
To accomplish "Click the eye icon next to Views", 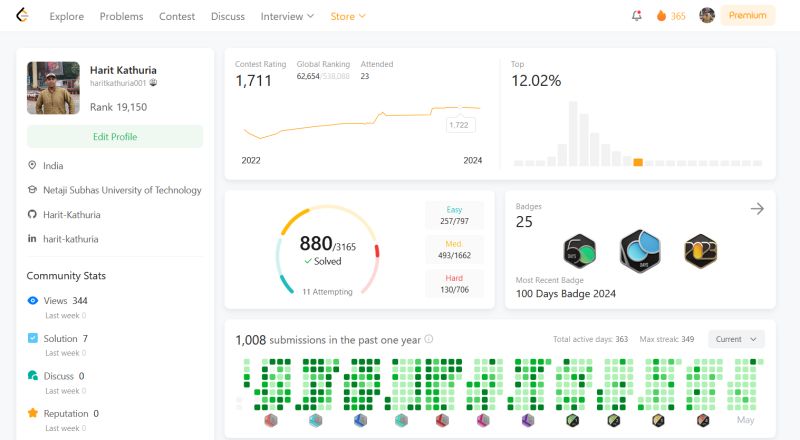I will (x=33, y=300).
